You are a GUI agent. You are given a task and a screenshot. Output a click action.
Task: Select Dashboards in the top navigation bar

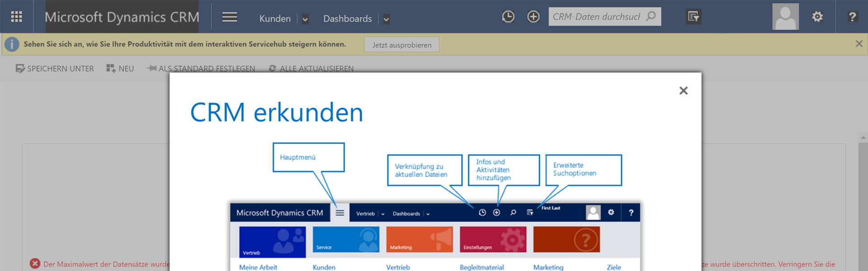(348, 19)
